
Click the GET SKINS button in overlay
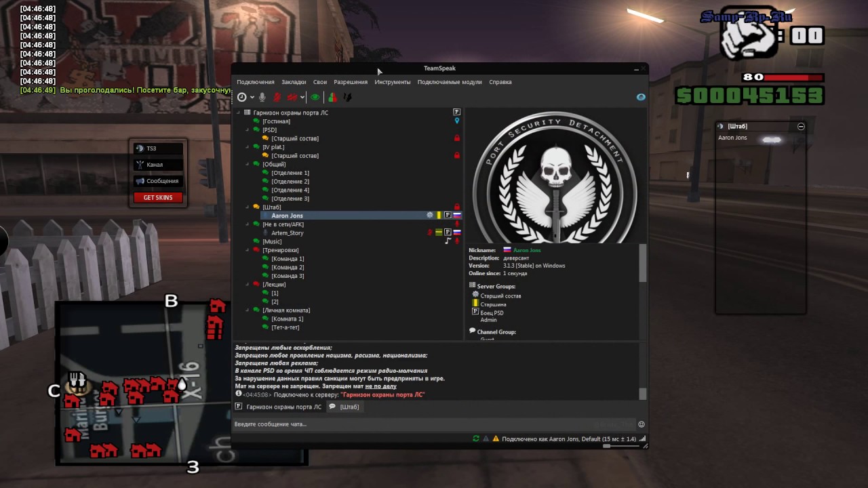click(158, 197)
